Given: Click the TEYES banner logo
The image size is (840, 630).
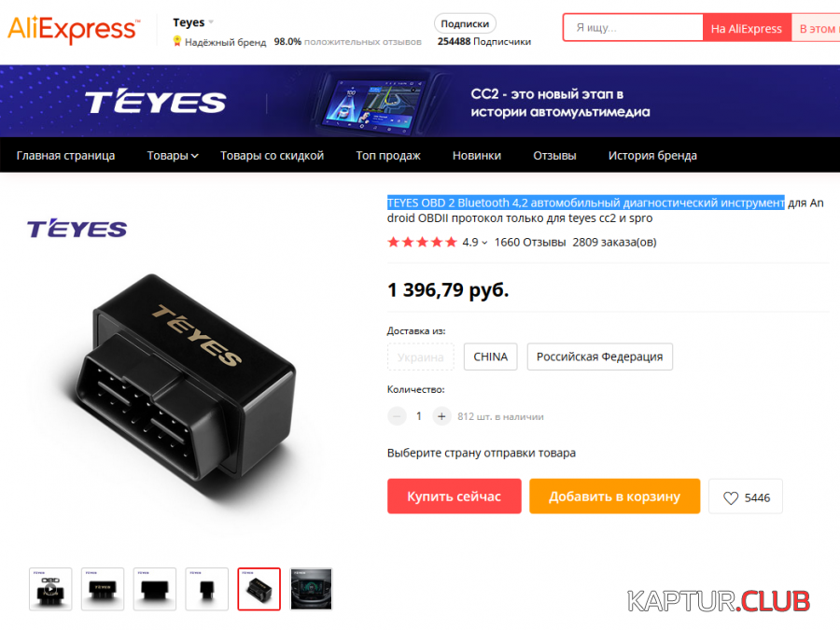Looking at the screenshot, I should pos(155,101).
